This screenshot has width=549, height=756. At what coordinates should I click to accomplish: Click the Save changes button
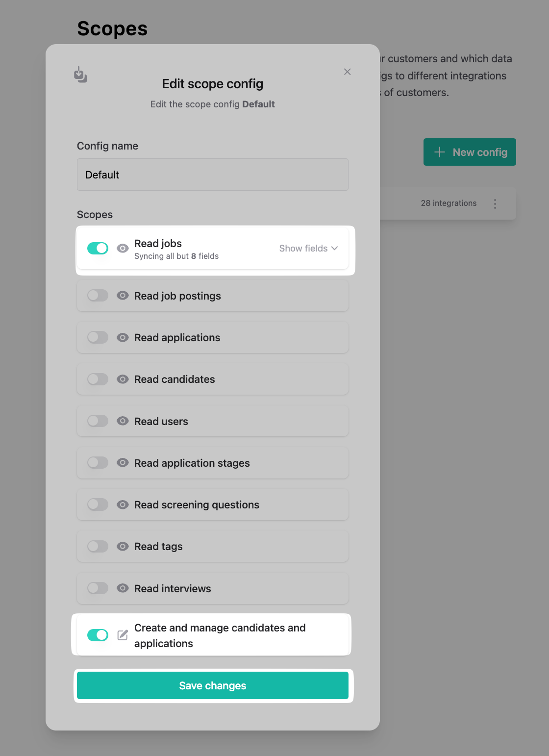coord(213,685)
